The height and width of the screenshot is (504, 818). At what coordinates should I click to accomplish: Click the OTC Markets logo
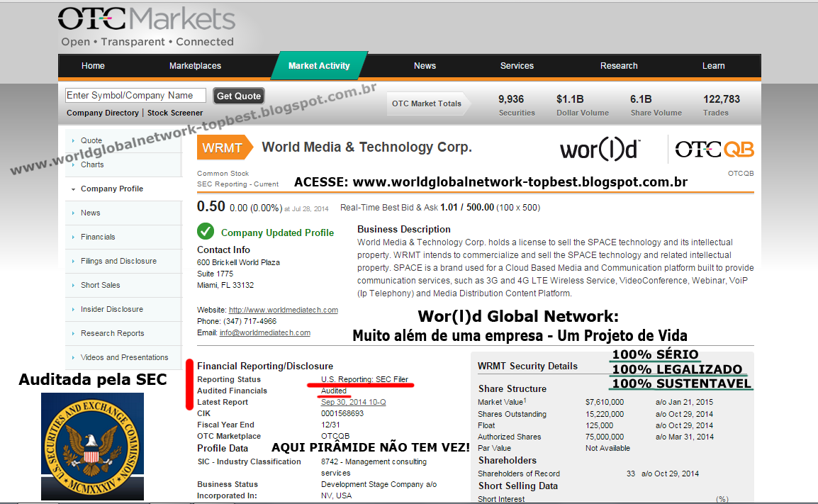(147, 26)
